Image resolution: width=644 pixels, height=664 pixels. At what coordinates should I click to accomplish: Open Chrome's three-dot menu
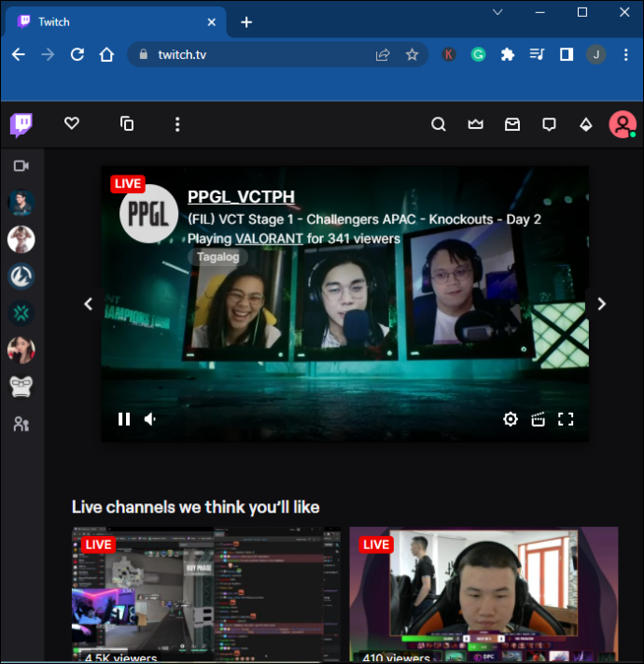coord(626,54)
